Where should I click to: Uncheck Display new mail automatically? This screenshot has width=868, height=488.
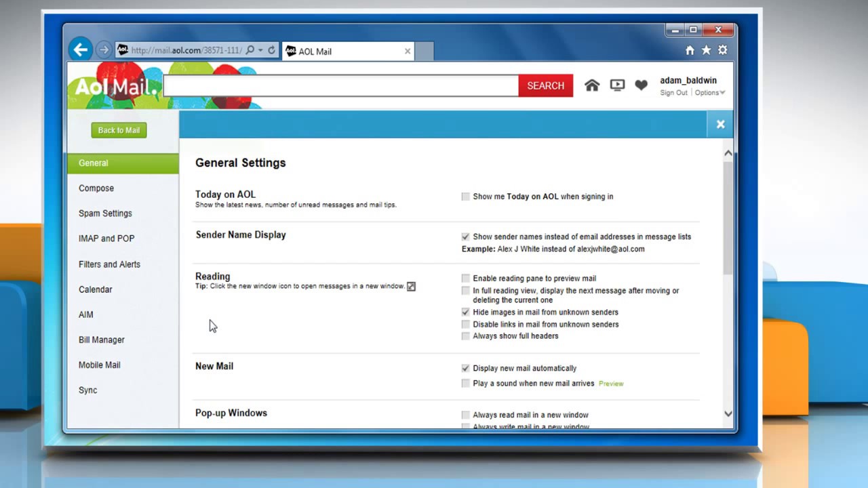tap(465, 368)
